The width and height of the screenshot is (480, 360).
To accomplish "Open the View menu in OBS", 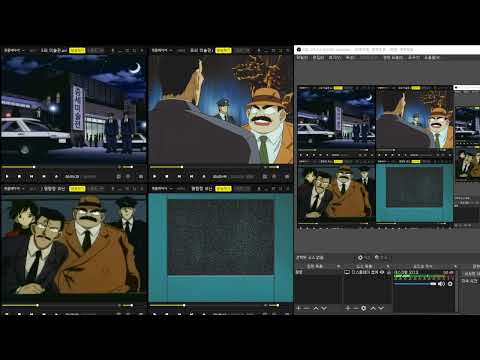I will pos(334,58).
